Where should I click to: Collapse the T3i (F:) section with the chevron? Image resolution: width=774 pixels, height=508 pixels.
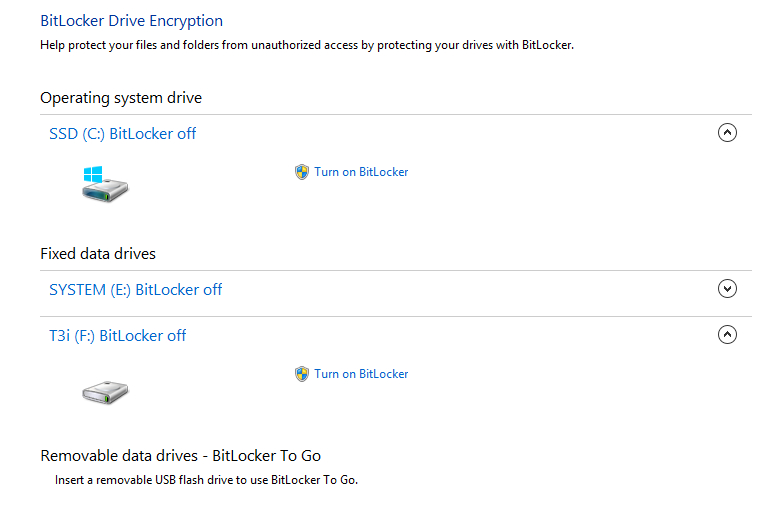(x=727, y=335)
